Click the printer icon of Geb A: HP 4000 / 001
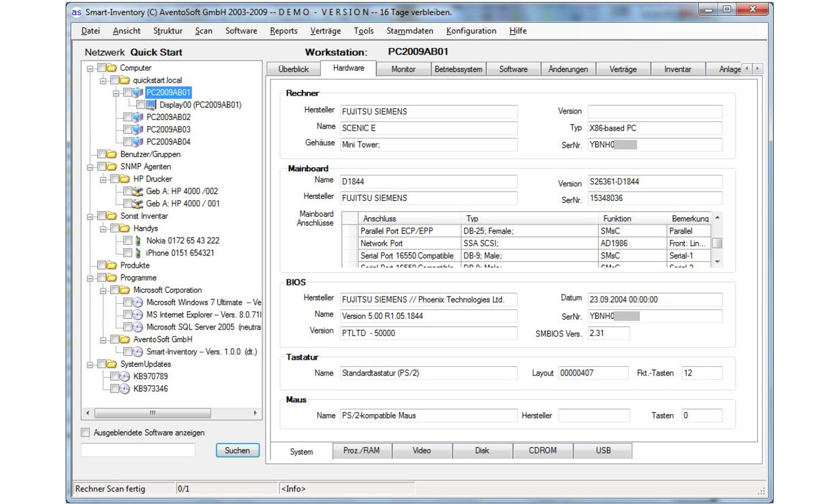 click(138, 203)
